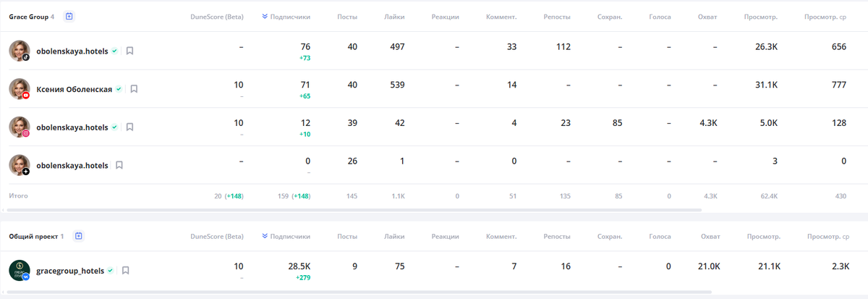Click likes value 497 in first row
Viewport: 868px width, 299px height.
click(x=397, y=46)
